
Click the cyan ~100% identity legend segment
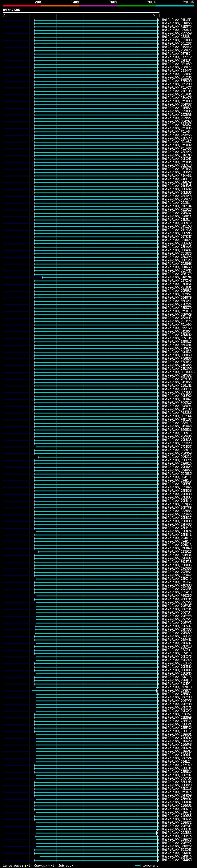click(x=175, y=6)
